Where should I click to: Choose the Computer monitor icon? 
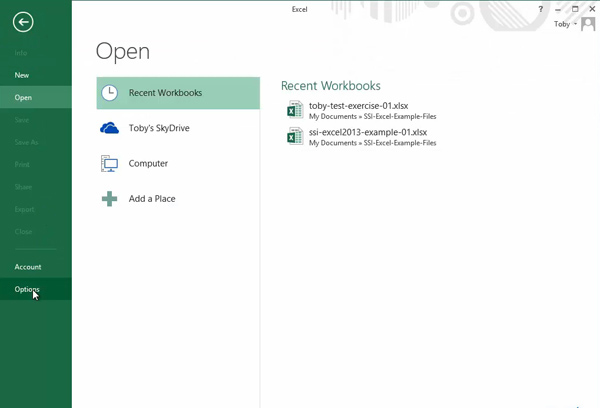(110, 163)
